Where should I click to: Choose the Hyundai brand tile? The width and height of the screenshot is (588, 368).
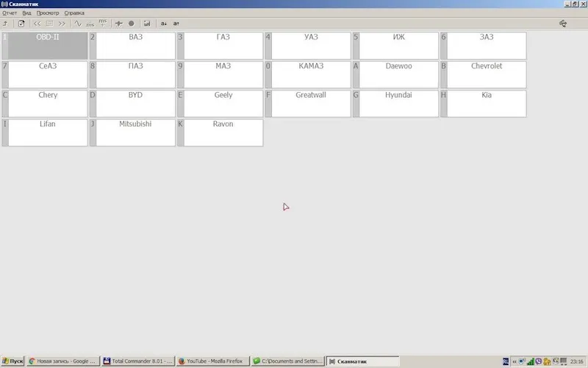[395, 104]
